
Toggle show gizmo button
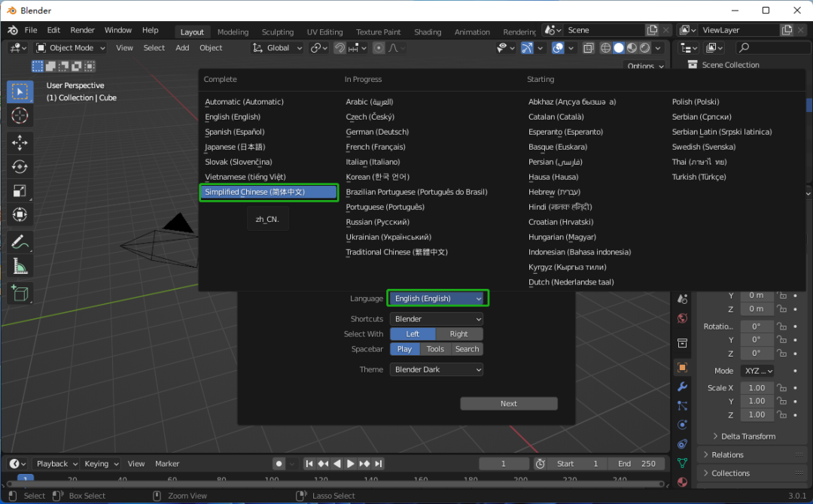click(x=527, y=47)
